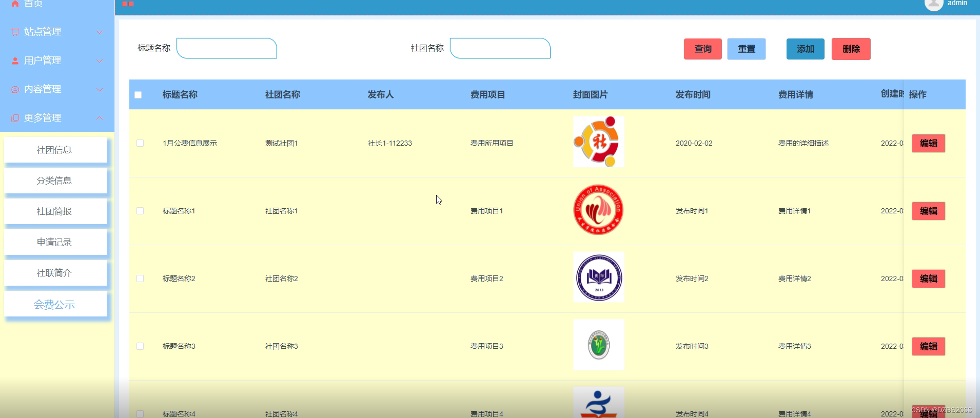980x418 pixels.
Task: Check the row 标题名称3 checkbox
Action: (140, 346)
